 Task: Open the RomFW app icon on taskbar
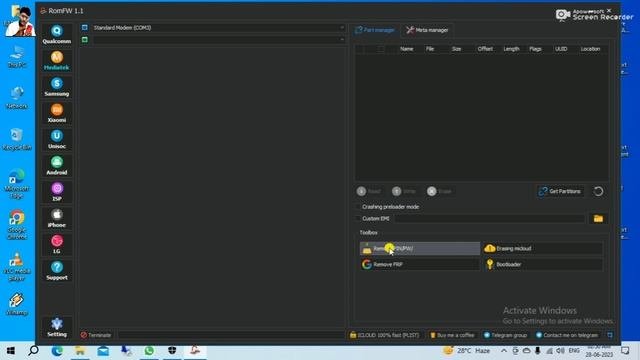(x=195, y=351)
